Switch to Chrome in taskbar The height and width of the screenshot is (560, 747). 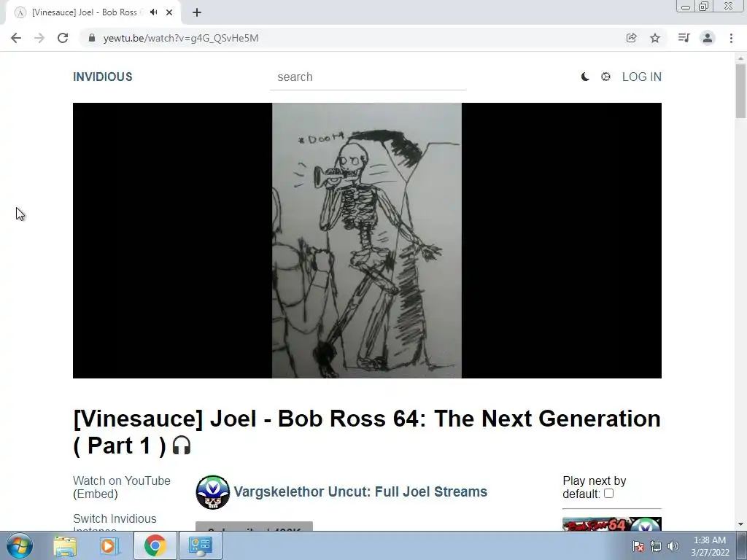(155, 545)
